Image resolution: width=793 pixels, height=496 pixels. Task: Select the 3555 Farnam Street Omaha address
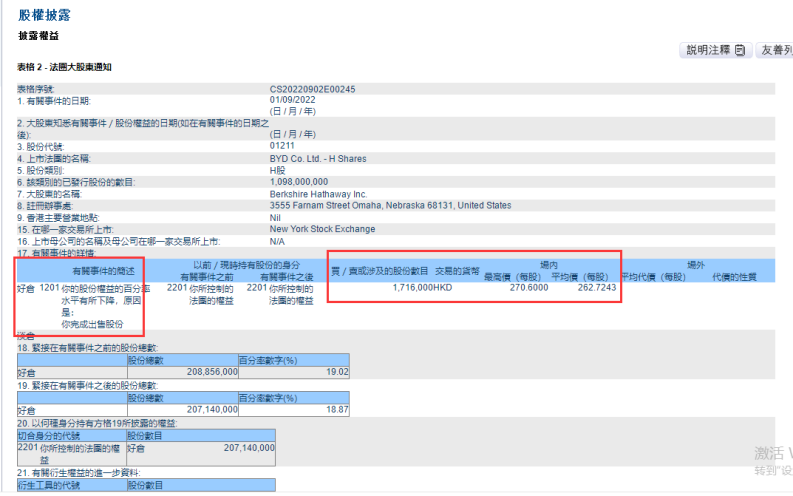(390, 205)
